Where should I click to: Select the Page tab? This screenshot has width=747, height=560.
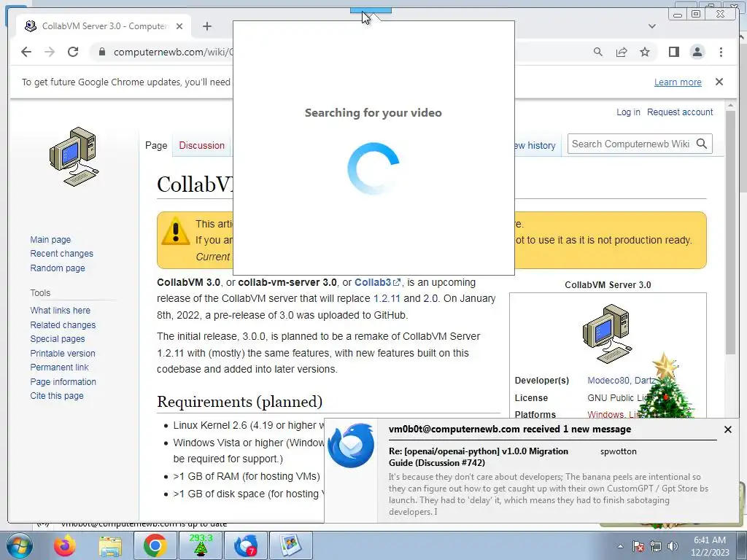click(156, 145)
